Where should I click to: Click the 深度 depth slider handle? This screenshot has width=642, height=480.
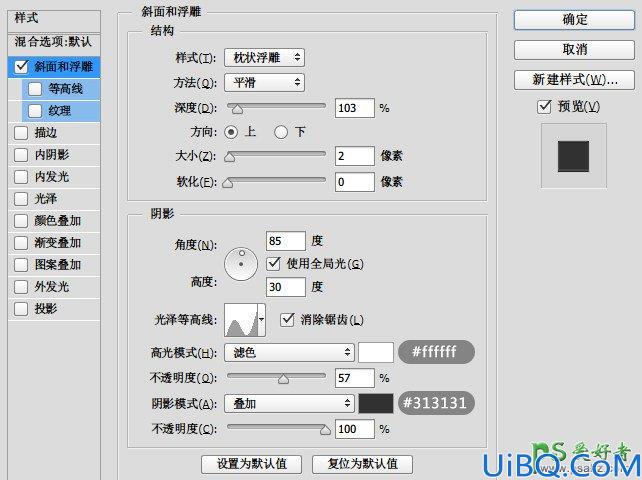[237, 109]
